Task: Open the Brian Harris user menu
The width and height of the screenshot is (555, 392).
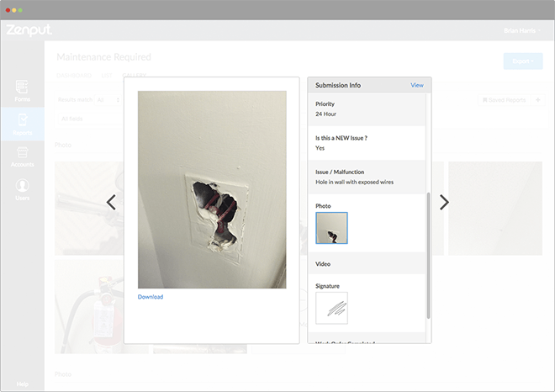Action: pyautogui.click(x=522, y=31)
